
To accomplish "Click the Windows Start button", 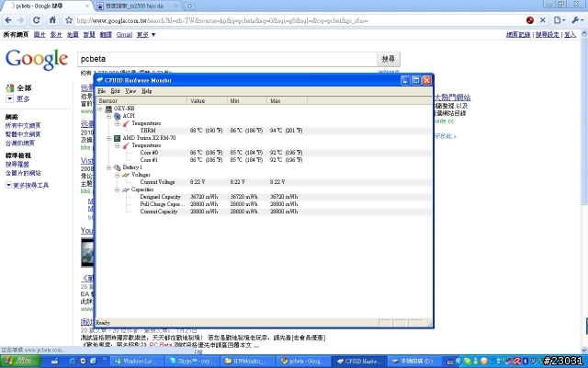I will click(x=20, y=362).
